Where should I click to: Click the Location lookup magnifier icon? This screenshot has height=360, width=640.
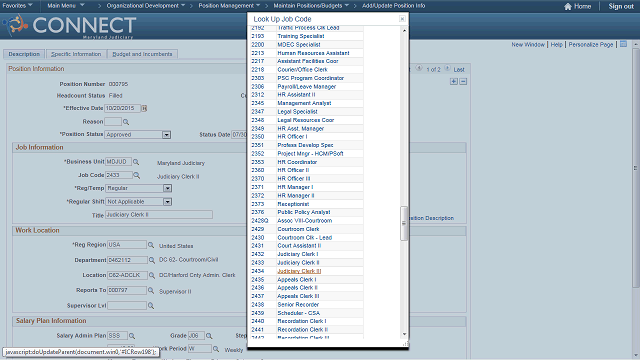pos(152,276)
